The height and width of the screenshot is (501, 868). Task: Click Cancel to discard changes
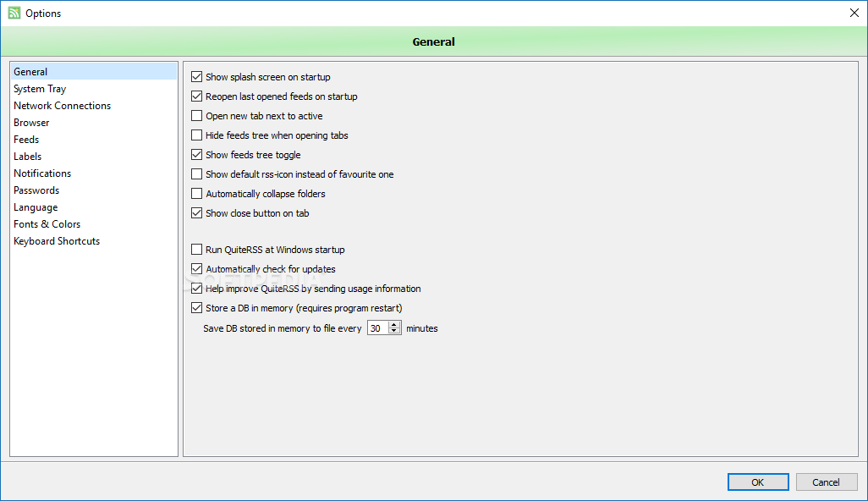tap(826, 482)
